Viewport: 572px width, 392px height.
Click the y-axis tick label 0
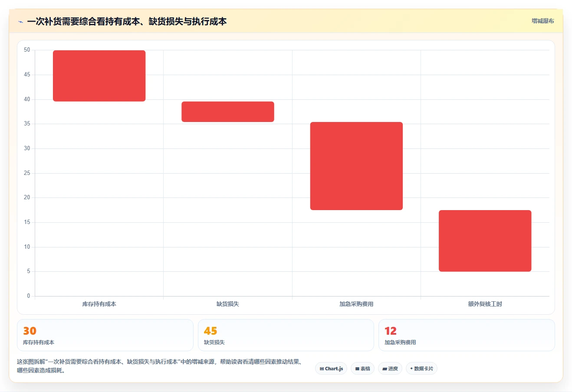point(29,296)
